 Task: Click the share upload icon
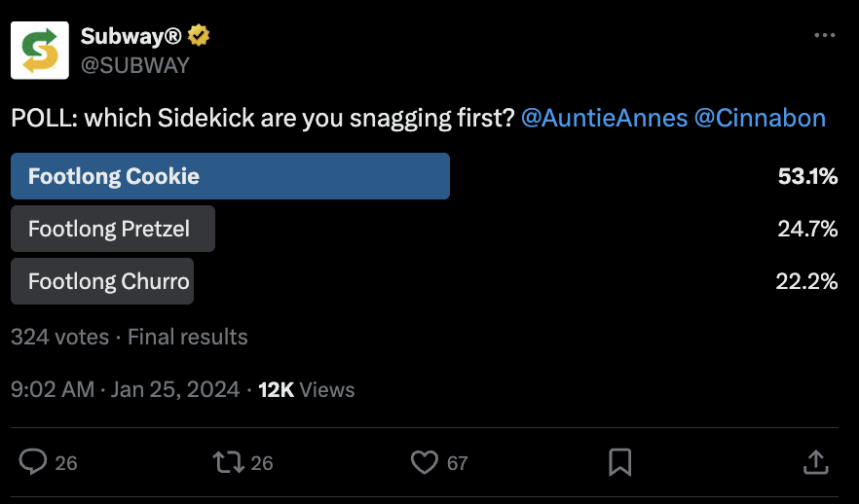815,462
